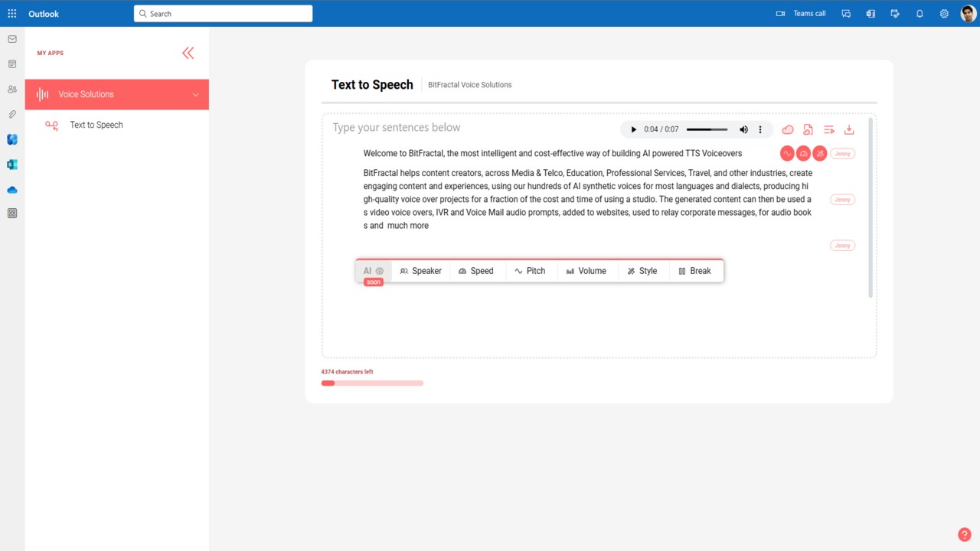
Task: Click the Type your sentences below placeholder
Action: [397, 128]
